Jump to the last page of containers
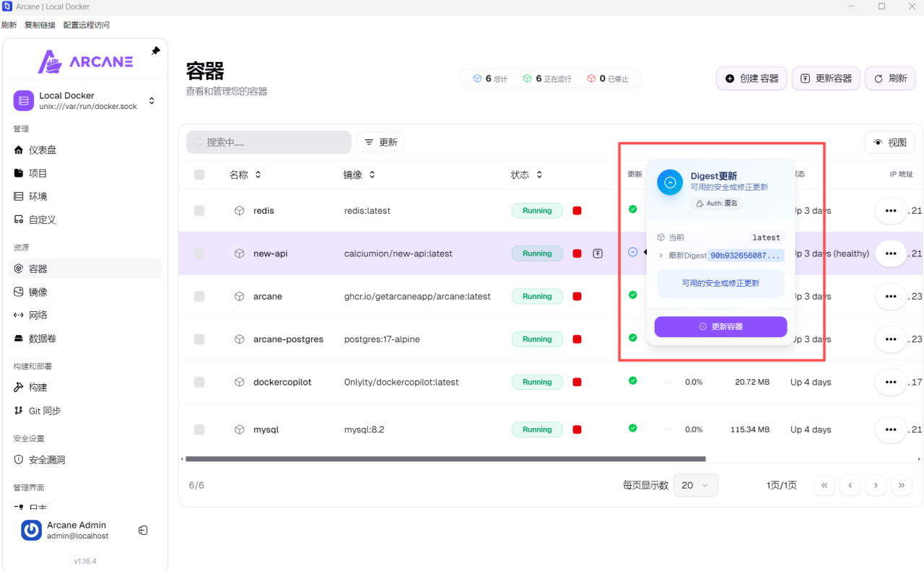Image resolution: width=924 pixels, height=571 pixels. [902, 485]
